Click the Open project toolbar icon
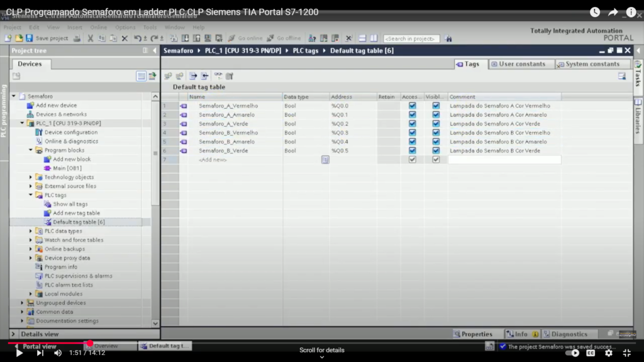The image size is (644, 362). click(18, 38)
